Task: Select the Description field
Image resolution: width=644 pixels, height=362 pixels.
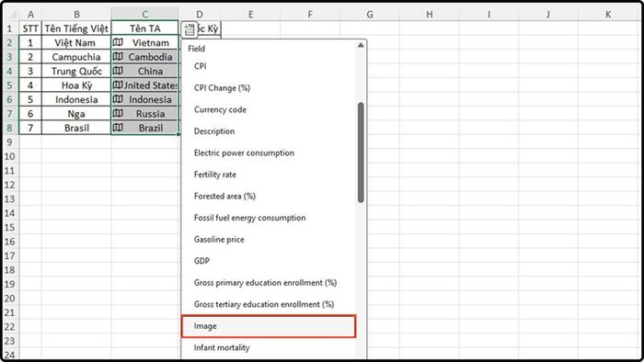Action: tap(269, 131)
